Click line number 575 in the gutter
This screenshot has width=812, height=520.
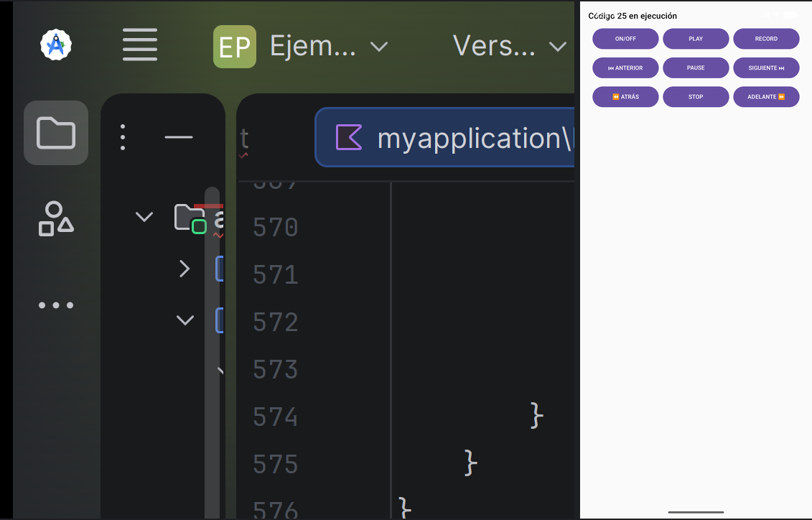point(276,464)
